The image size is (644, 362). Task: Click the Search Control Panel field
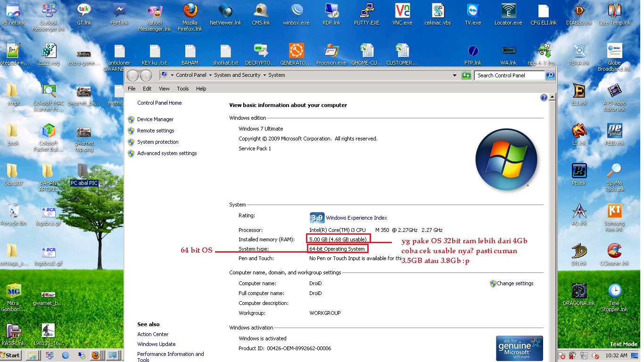click(x=510, y=75)
